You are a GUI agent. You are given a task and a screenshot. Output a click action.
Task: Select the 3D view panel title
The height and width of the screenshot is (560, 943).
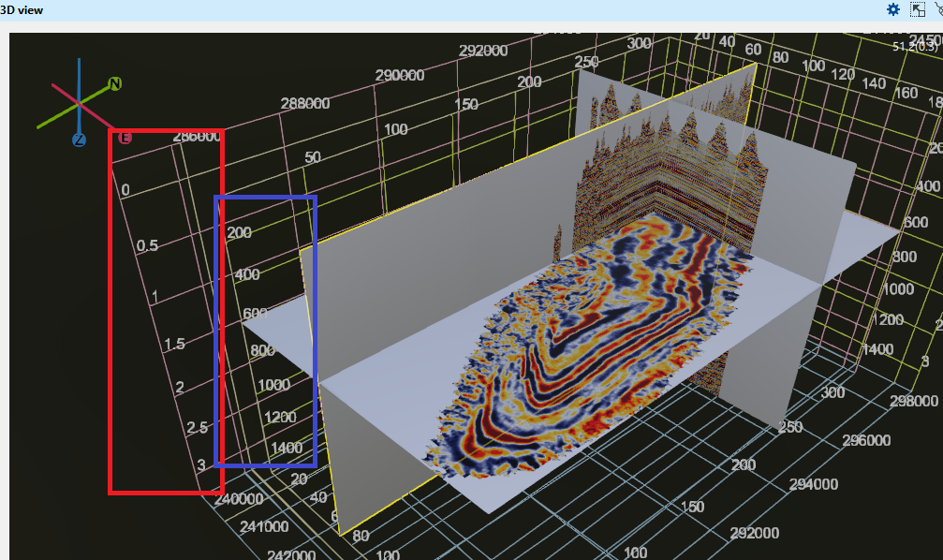21,9
